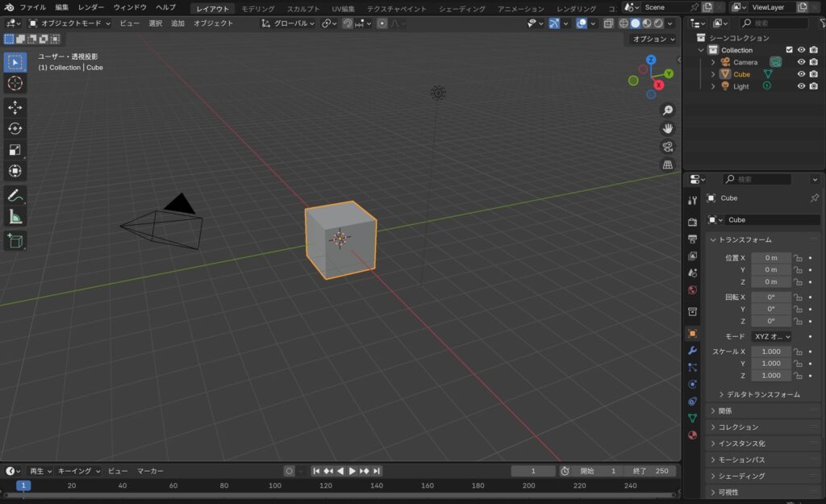Open the Object Data mesh properties tab

click(693, 418)
